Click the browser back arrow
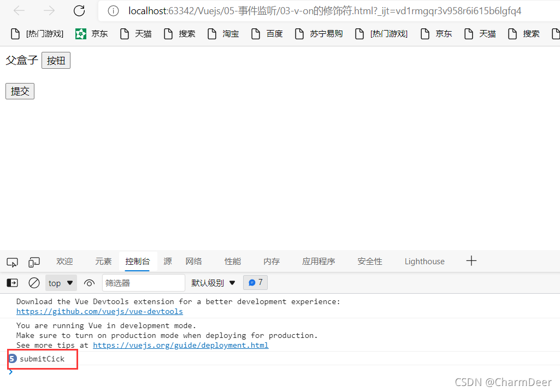Screen dimensions: 560x392 click(19, 11)
